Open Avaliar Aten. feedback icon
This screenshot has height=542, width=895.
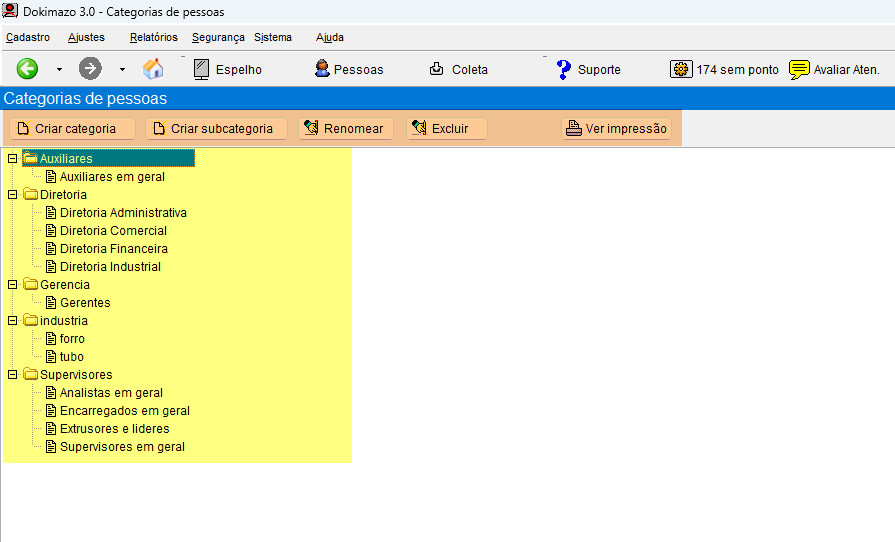pyautogui.click(x=834, y=70)
